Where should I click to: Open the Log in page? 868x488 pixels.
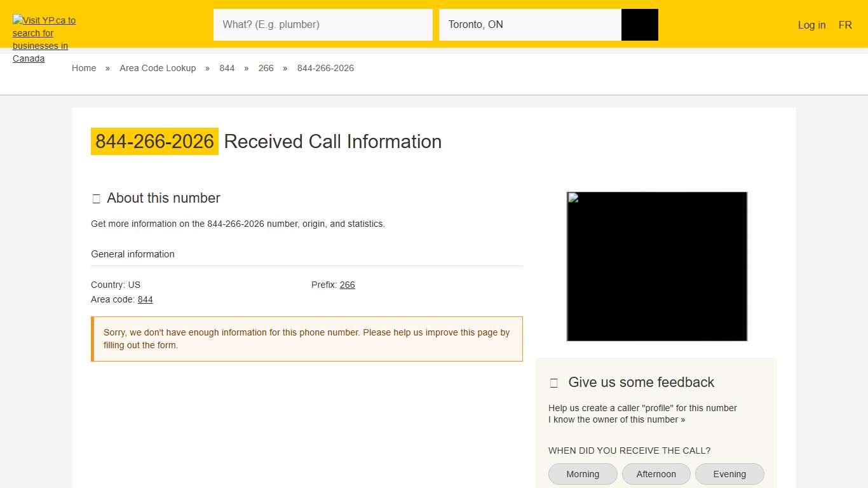pyautogui.click(x=811, y=25)
